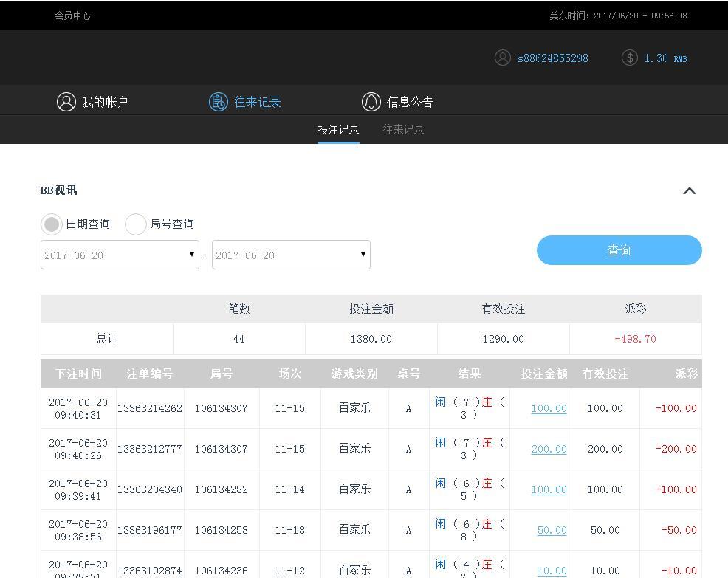Open the 100.00 bet link for order 13363214262

click(x=549, y=408)
